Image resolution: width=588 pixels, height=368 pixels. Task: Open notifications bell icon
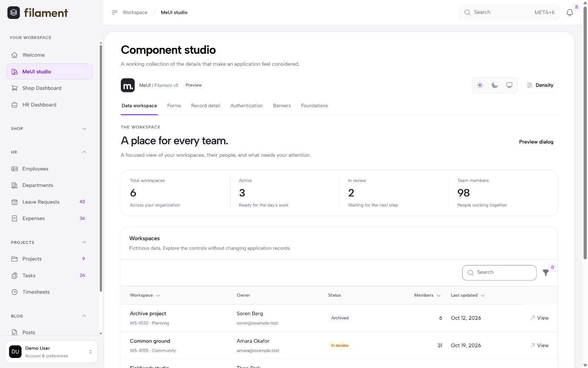570,13
